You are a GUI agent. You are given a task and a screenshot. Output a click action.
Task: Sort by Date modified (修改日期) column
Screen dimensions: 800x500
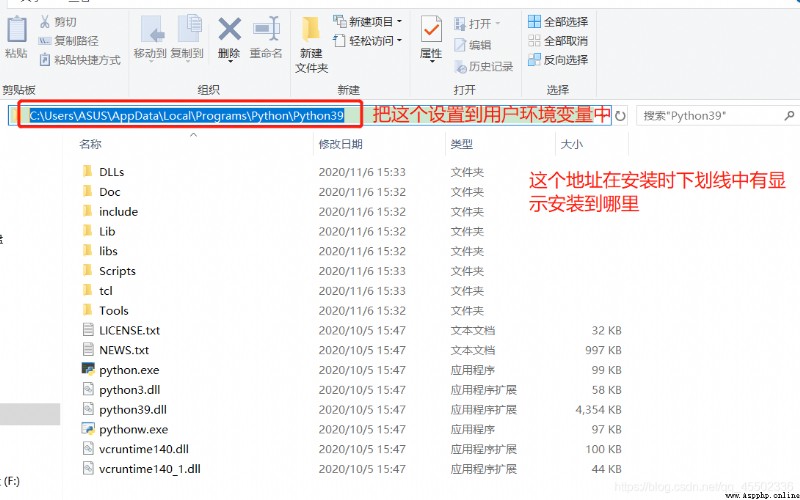click(x=340, y=144)
